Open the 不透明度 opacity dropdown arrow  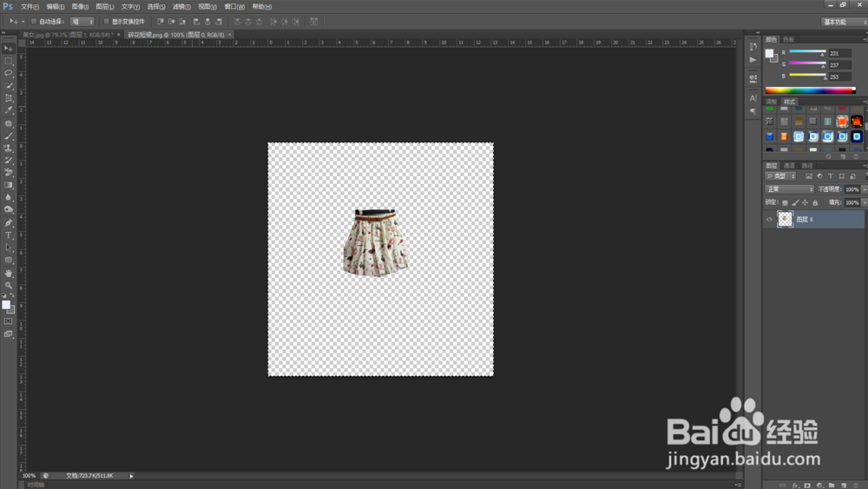tap(865, 189)
